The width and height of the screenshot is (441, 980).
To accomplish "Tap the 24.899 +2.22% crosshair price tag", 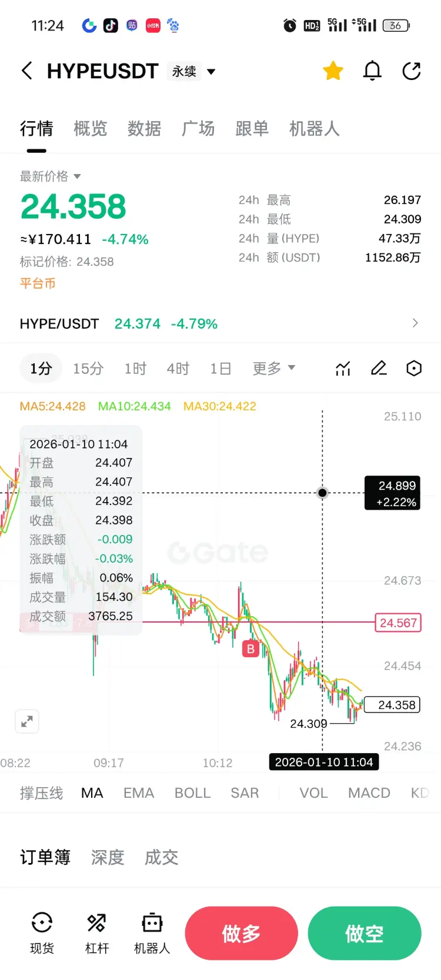I will [x=392, y=493].
